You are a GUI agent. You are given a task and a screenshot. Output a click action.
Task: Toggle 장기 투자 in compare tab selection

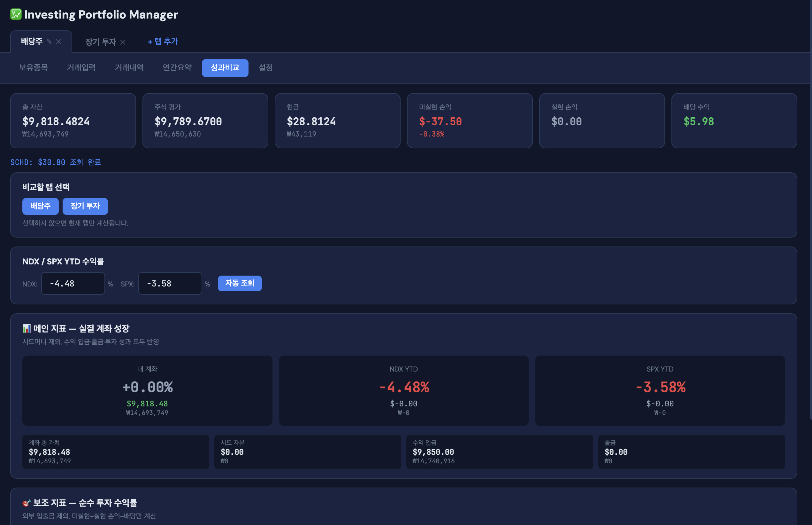[x=85, y=206]
